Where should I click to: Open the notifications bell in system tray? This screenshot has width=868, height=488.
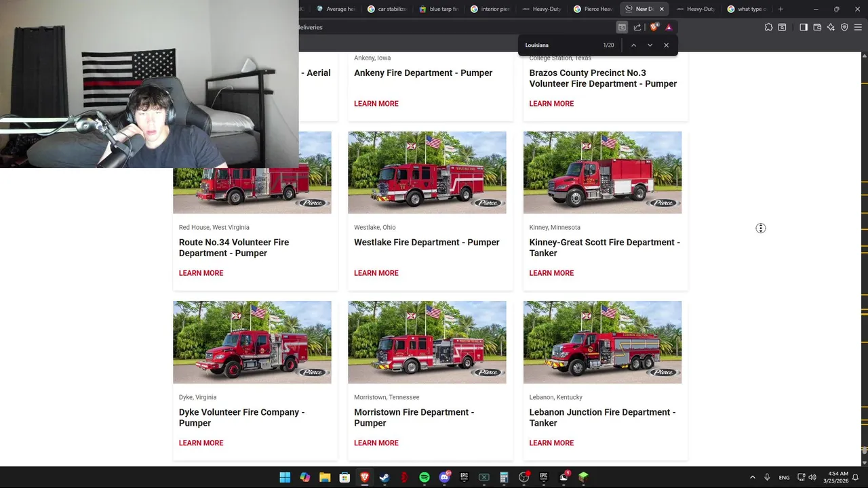[856, 477]
